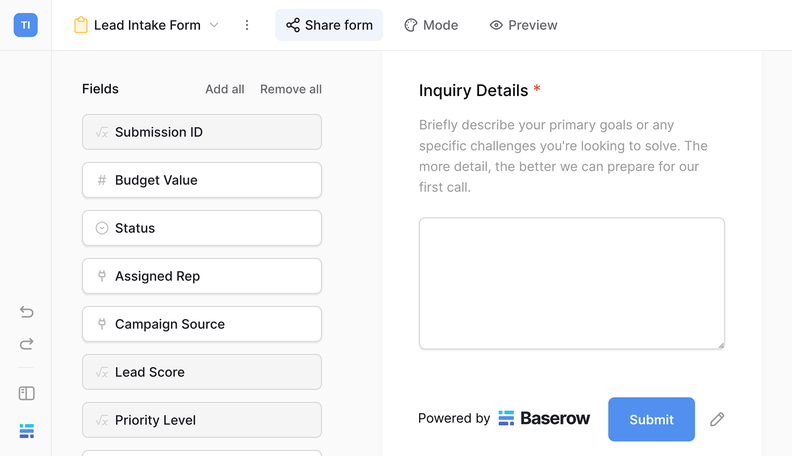Click the redo arrow icon
The width and height of the screenshot is (792, 456).
(x=27, y=344)
